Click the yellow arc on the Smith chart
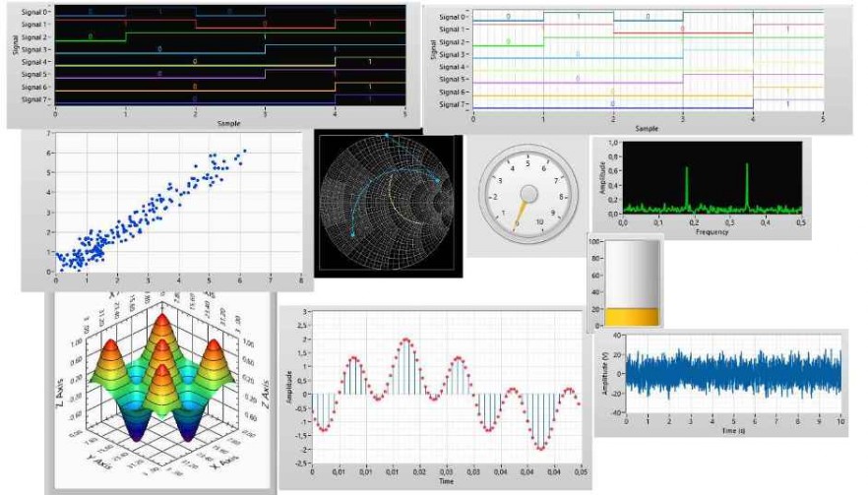The height and width of the screenshot is (495, 868). point(398,201)
